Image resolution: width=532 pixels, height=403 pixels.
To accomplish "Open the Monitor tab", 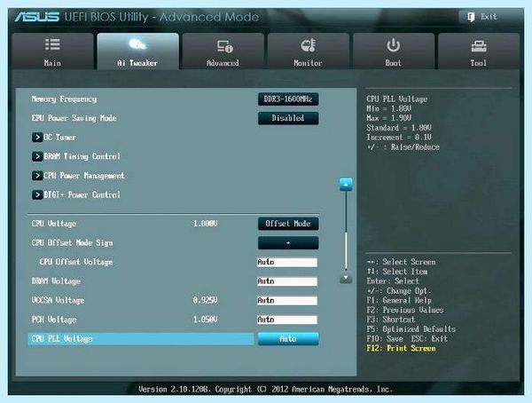I will 308,51.
